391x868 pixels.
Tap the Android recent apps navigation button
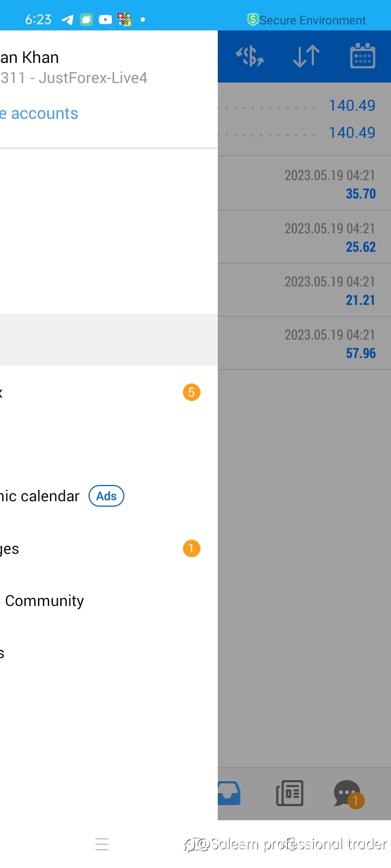click(x=102, y=844)
